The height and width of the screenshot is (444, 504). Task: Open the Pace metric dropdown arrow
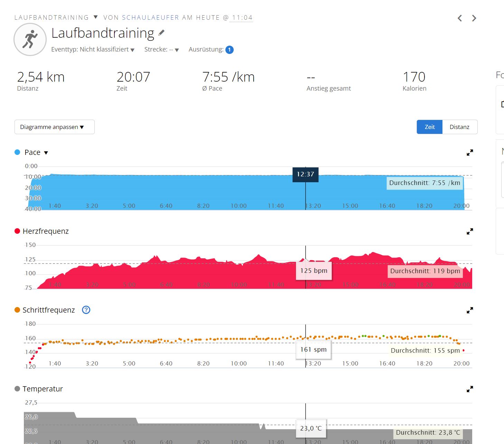click(x=46, y=152)
